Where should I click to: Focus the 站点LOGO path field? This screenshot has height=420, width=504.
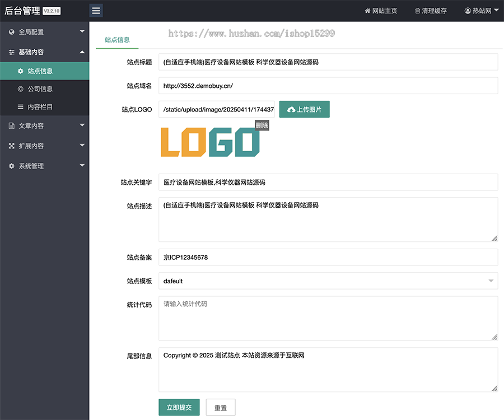(x=217, y=109)
